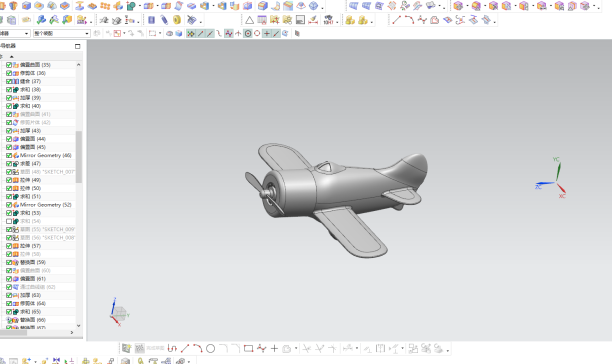Click the measure distance icon
This screenshot has height=364, width=612.
pos(313,20)
